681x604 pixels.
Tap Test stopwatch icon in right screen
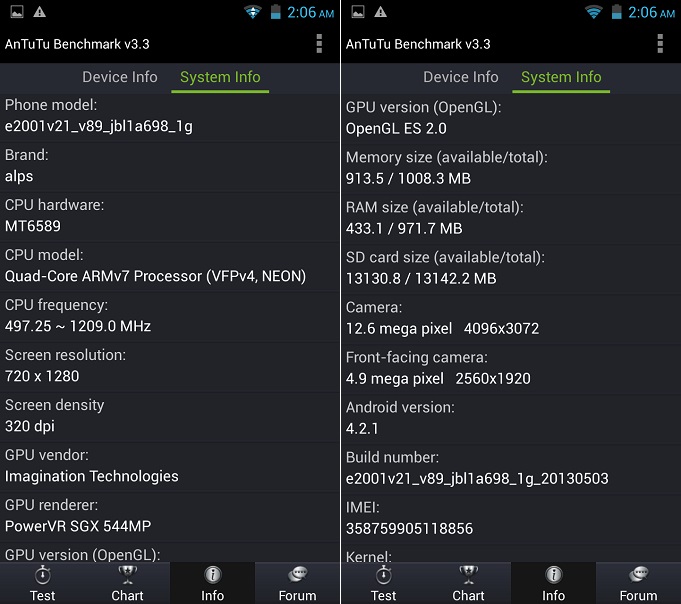point(383,575)
